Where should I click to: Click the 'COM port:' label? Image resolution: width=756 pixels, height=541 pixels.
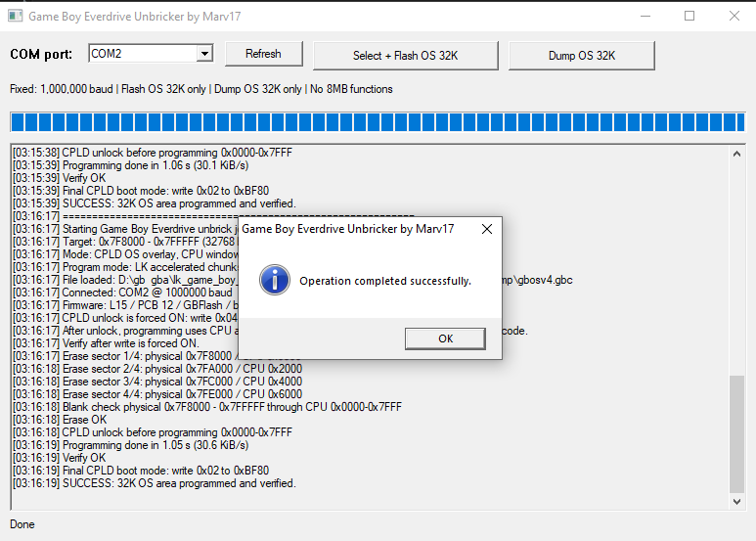click(x=41, y=54)
